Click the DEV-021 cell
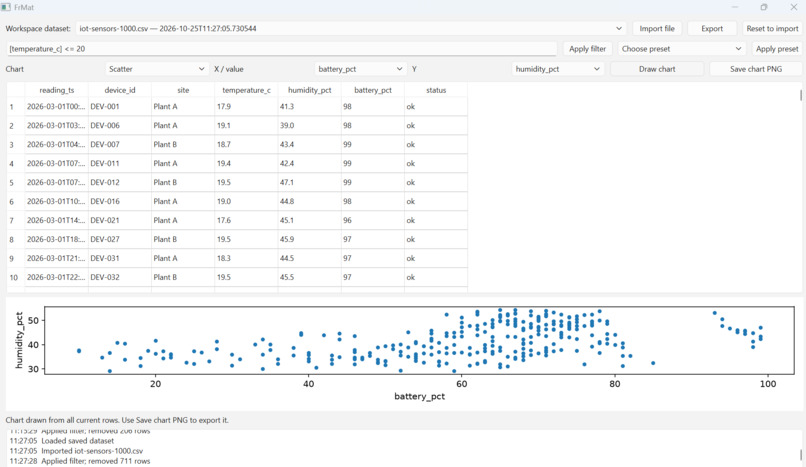The width and height of the screenshot is (806, 467). click(x=120, y=220)
